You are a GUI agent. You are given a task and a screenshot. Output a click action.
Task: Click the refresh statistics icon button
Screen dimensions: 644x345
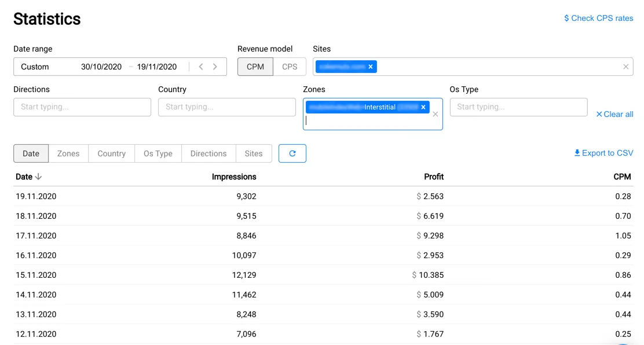292,153
